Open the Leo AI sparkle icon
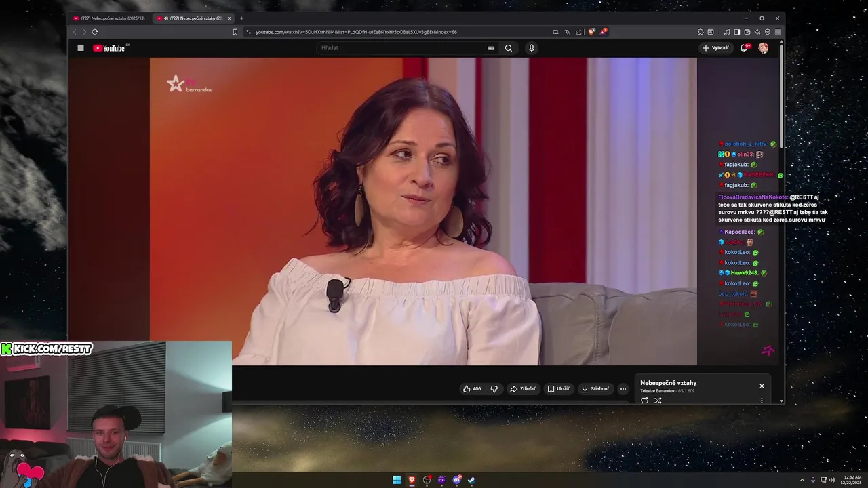The height and width of the screenshot is (488, 868). tap(757, 32)
